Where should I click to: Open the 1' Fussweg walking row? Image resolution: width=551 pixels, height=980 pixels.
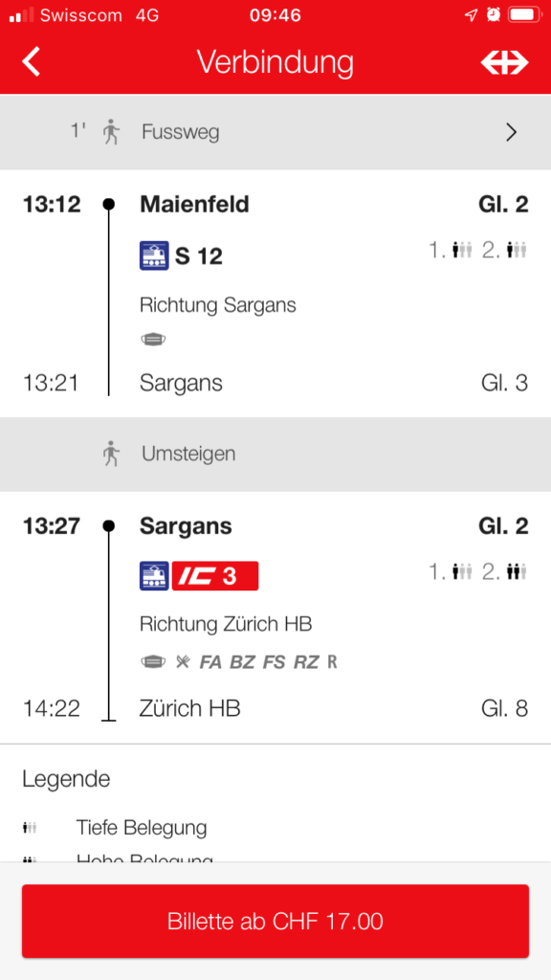[275, 132]
